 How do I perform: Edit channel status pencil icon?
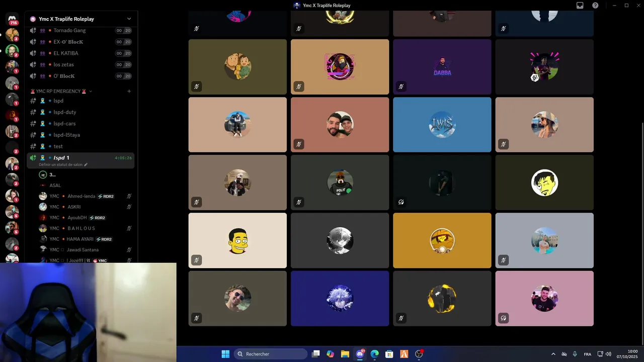click(86, 164)
